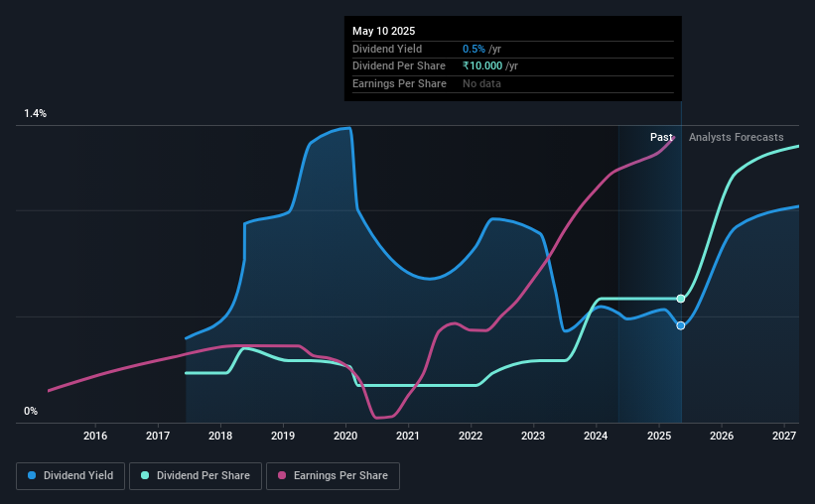
Task: Click the 2024 x-axis label
Action: pos(596,436)
